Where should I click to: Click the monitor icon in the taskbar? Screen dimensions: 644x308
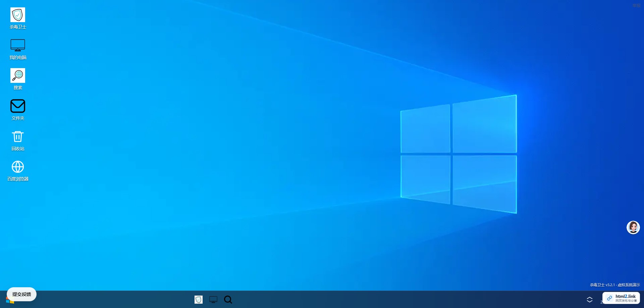coord(213,300)
